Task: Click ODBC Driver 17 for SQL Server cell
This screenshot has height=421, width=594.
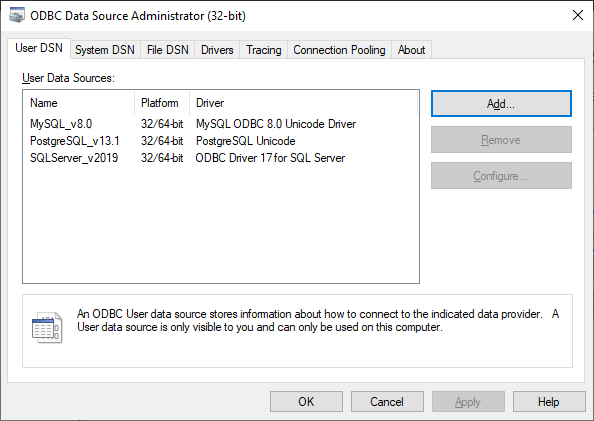Action: [x=270, y=158]
